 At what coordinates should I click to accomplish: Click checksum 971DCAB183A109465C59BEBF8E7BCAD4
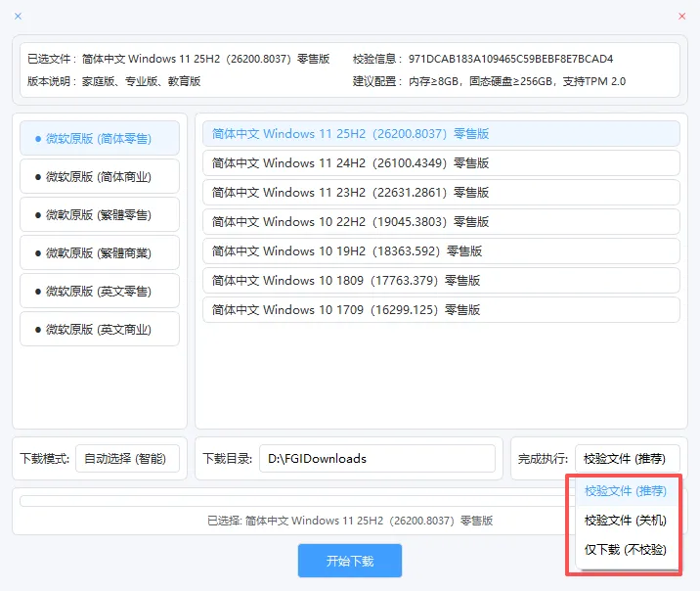point(510,59)
